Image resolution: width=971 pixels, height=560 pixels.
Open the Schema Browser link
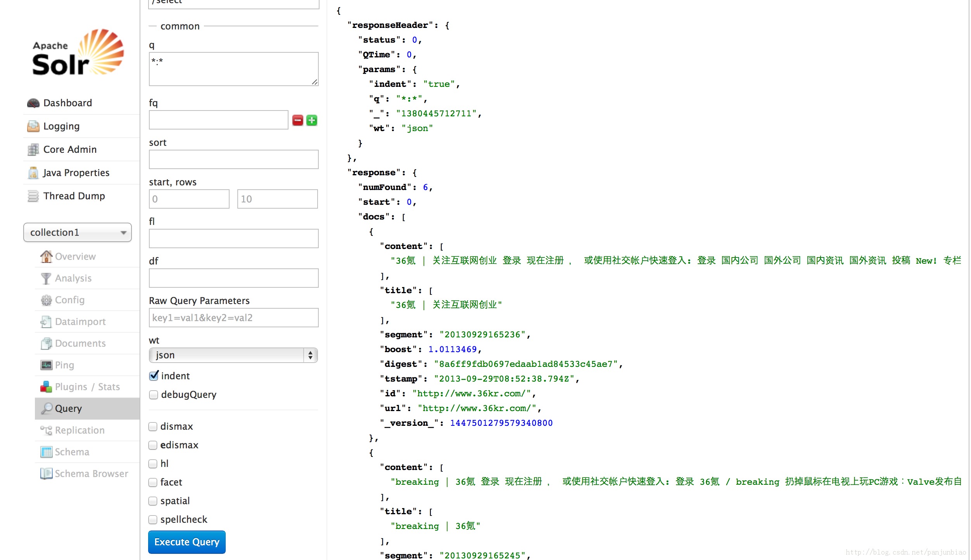click(92, 474)
